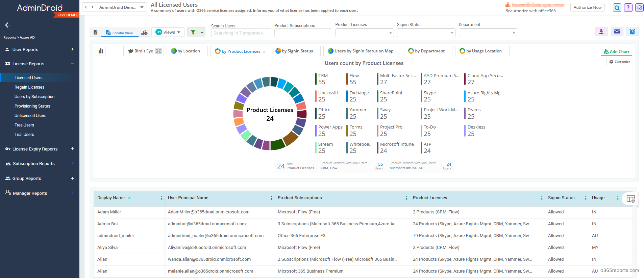Click the AdminDroid logo

(x=40, y=8)
